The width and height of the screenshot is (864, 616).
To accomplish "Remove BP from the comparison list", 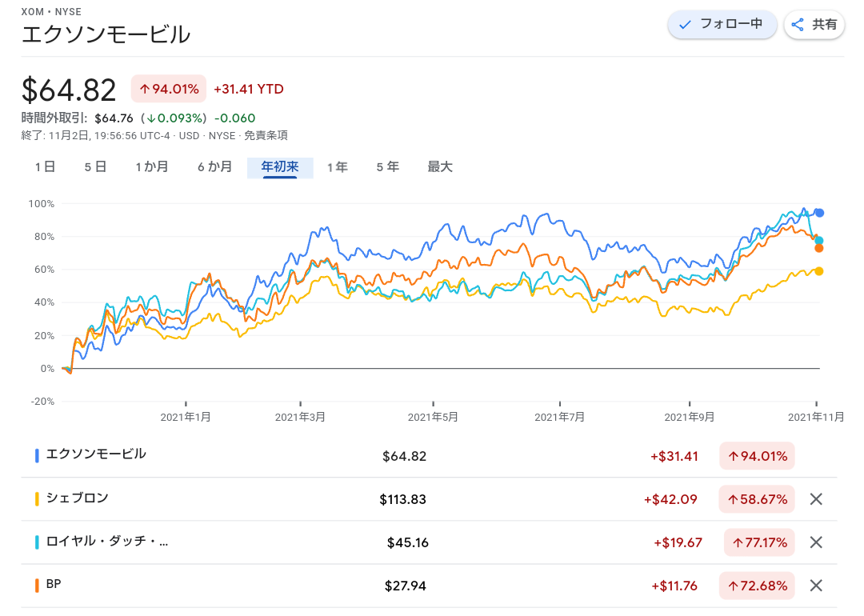I will coord(816,586).
